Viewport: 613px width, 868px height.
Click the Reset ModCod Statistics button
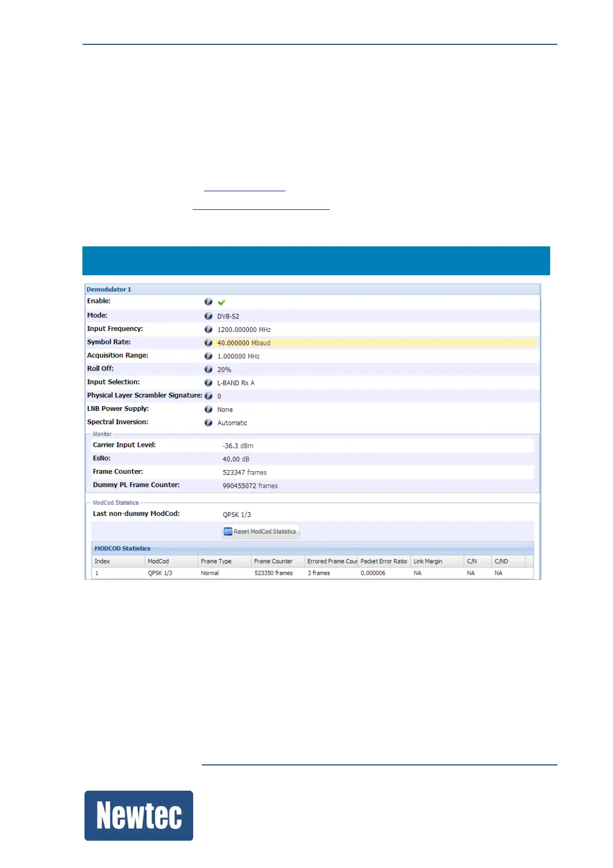tap(261, 531)
